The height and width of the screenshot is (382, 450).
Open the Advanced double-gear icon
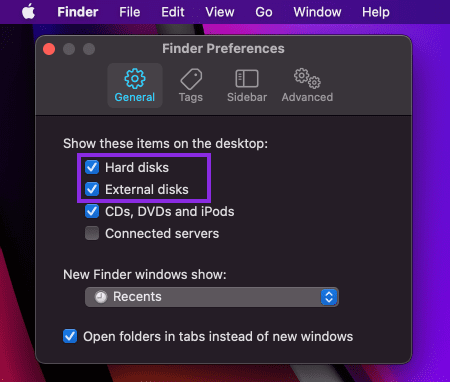point(307,78)
